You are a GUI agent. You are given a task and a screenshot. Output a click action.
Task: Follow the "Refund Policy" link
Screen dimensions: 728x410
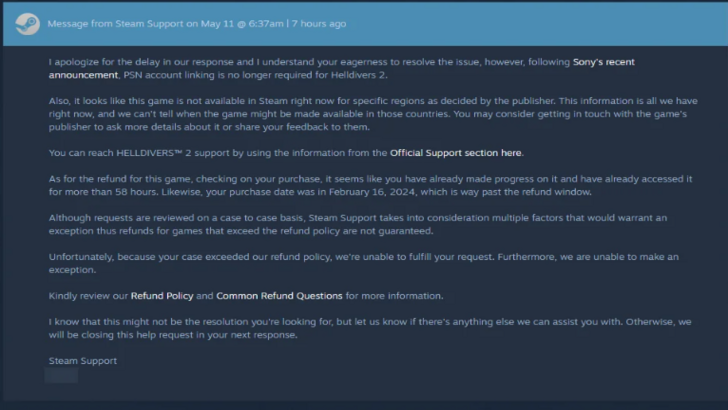coord(160,296)
